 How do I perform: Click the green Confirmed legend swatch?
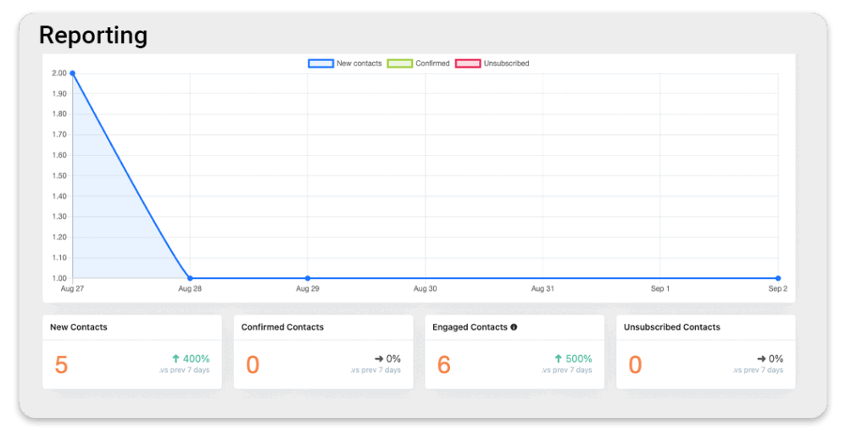pyautogui.click(x=399, y=64)
